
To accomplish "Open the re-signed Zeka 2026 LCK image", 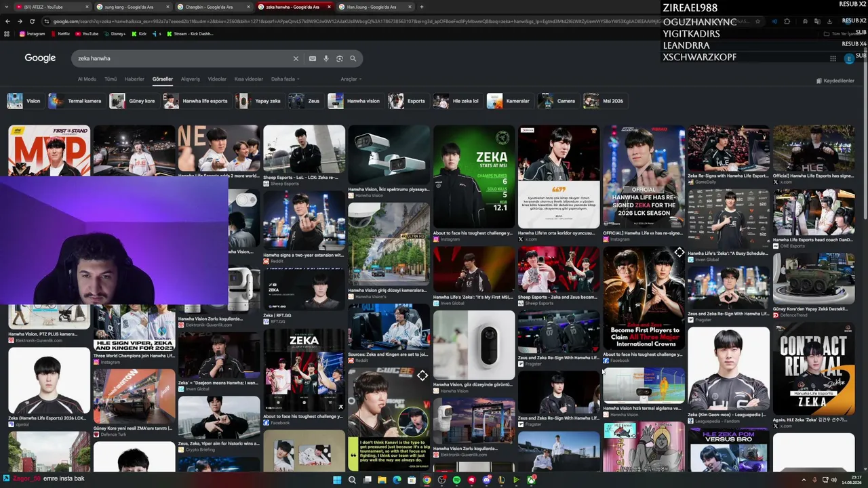I will click(x=644, y=176).
